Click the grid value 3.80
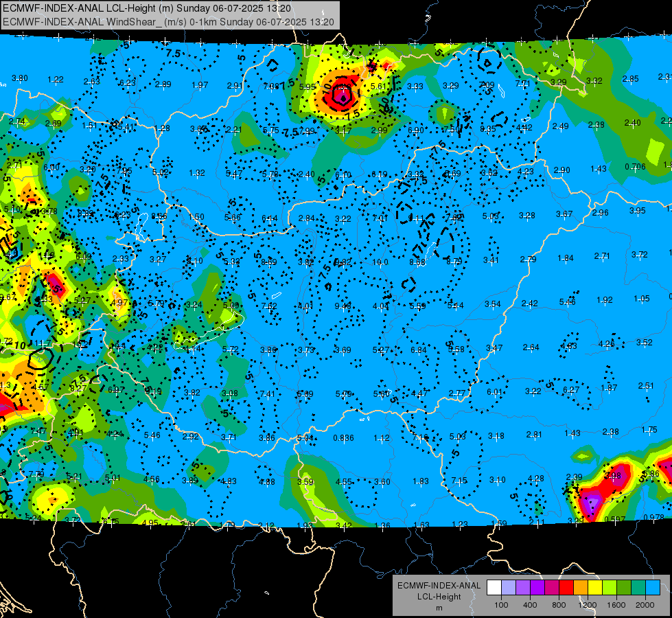Image resolution: width=672 pixels, height=618 pixels. [x=20, y=78]
